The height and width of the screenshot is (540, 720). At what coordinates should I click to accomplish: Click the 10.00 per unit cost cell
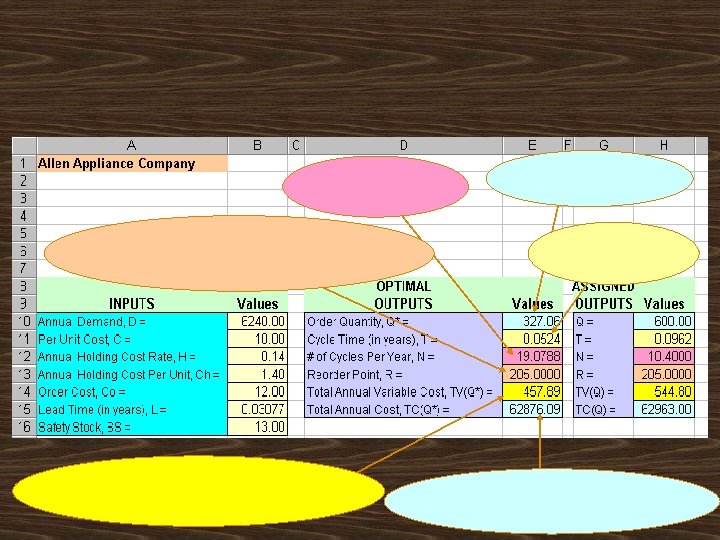click(x=257, y=339)
